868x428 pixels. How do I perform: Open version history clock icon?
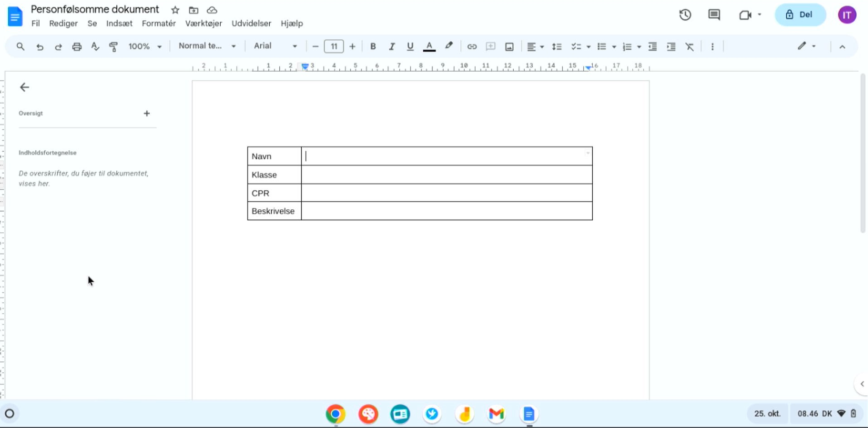point(685,15)
